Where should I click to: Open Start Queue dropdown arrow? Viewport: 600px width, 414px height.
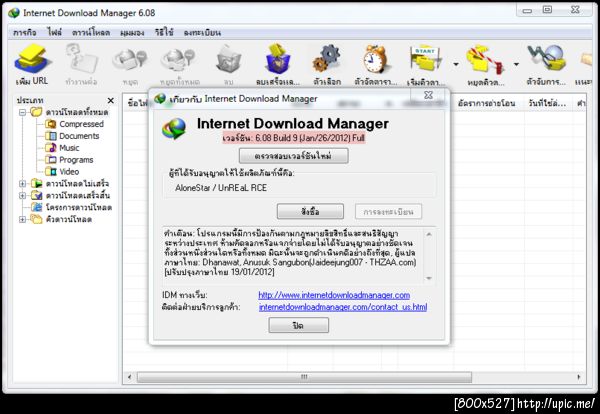(456, 64)
